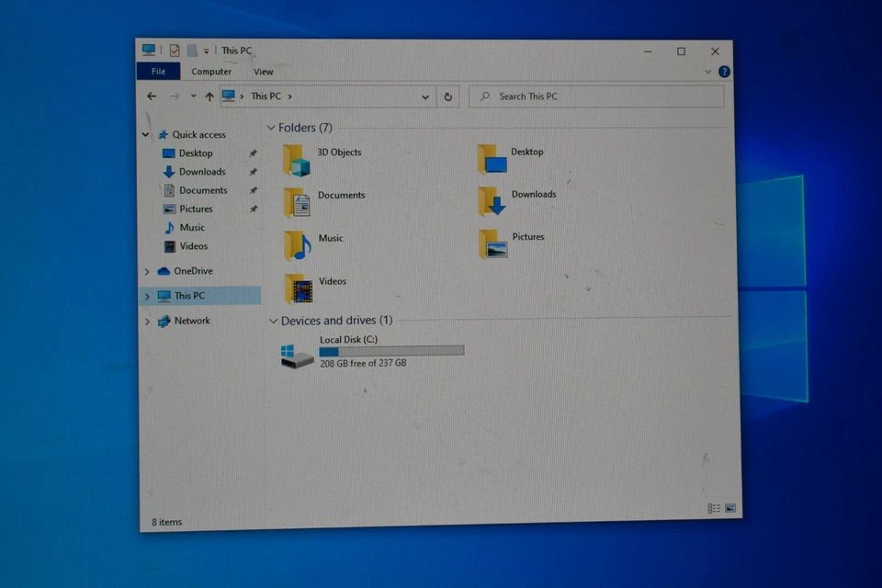
Task: Unpin Desktop using its pin icon
Action: (254, 153)
